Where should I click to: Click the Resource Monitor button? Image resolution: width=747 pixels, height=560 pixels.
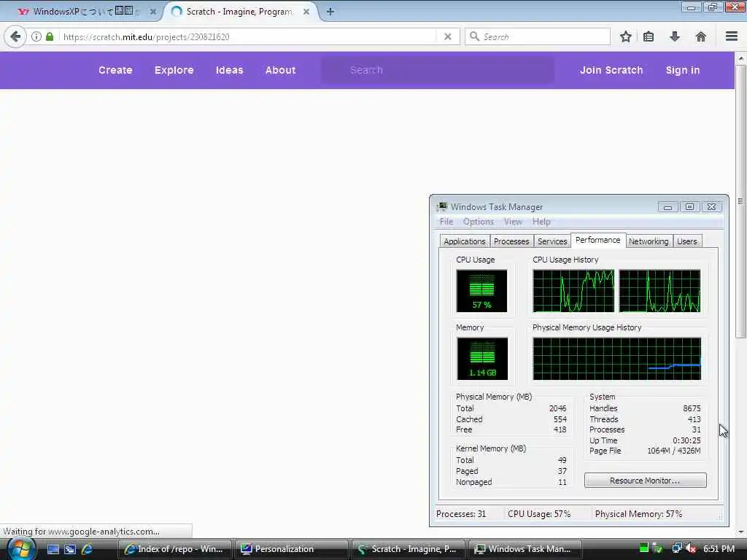[x=645, y=480]
